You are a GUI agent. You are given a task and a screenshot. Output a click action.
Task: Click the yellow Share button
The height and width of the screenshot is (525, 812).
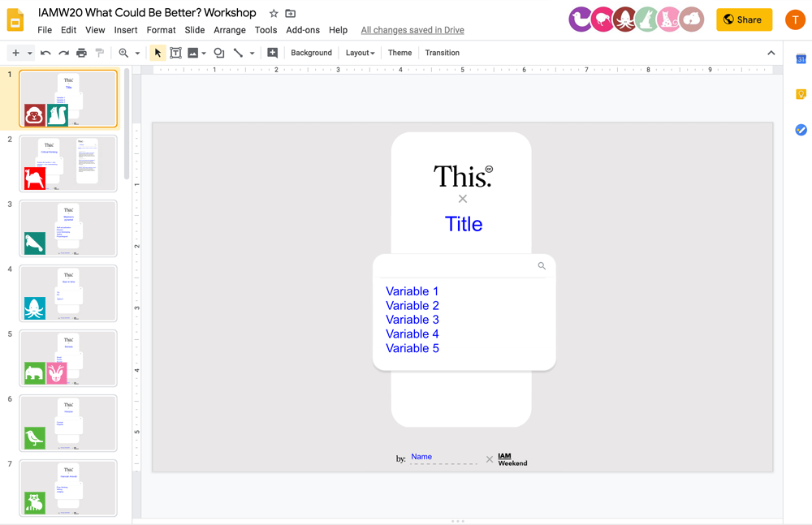coord(744,19)
